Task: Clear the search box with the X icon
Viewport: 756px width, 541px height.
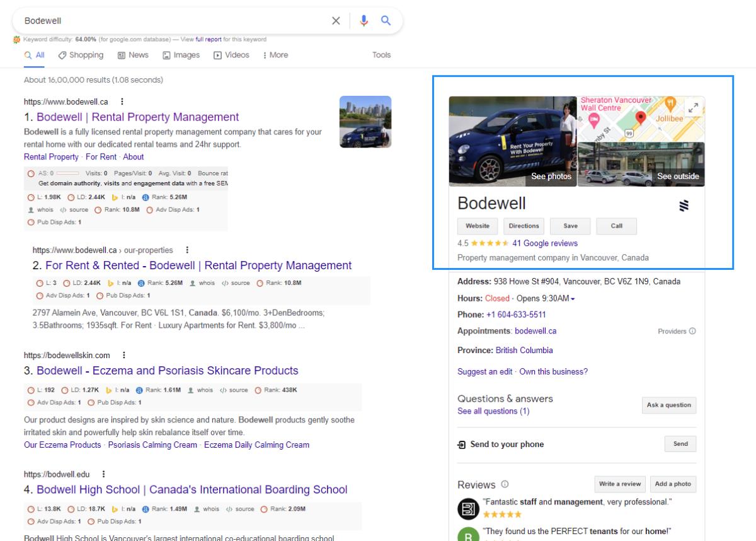Action: coord(336,21)
